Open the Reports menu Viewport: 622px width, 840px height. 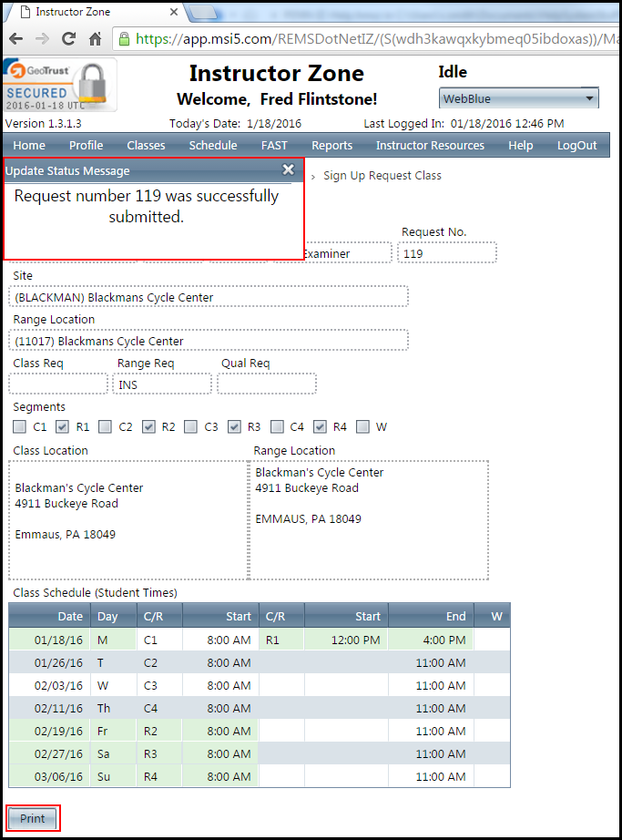coord(331,145)
